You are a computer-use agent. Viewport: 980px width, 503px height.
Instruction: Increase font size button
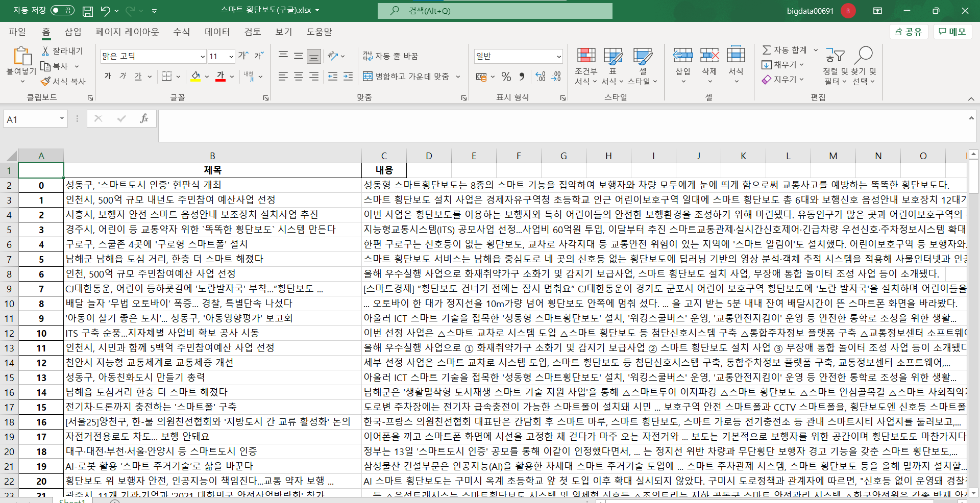coord(243,56)
